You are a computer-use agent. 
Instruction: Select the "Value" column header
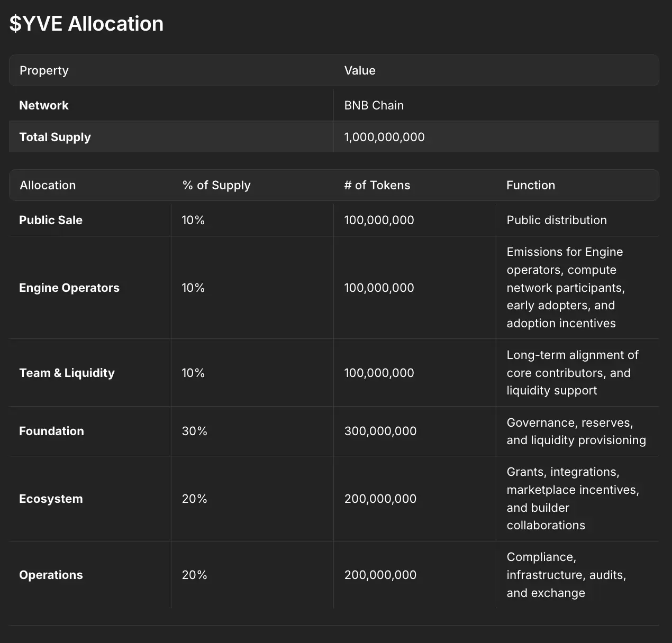[x=360, y=70]
